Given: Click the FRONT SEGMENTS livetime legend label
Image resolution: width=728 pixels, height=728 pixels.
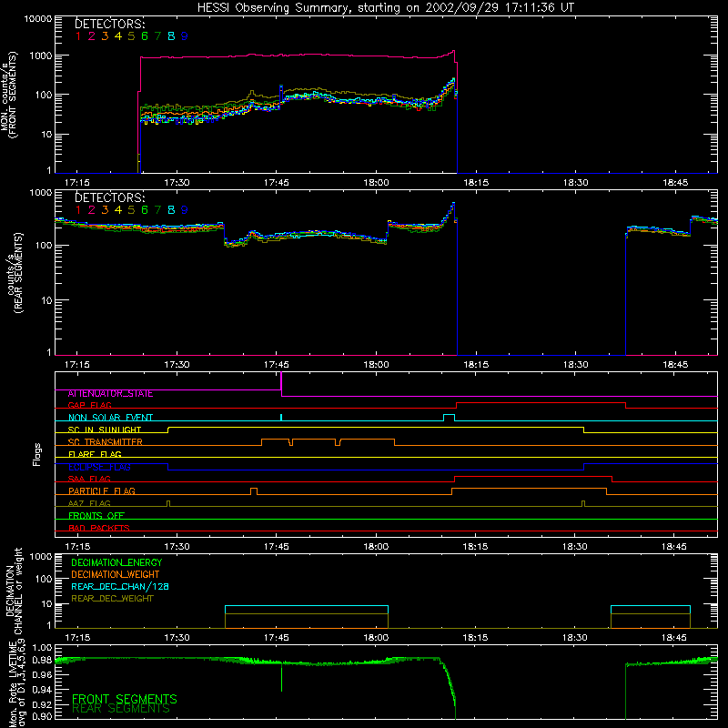Looking at the screenshot, I should tap(125, 699).
